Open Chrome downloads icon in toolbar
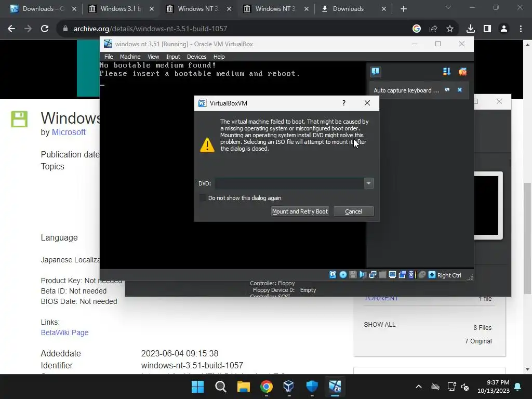532x399 pixels. pos(471,29)
